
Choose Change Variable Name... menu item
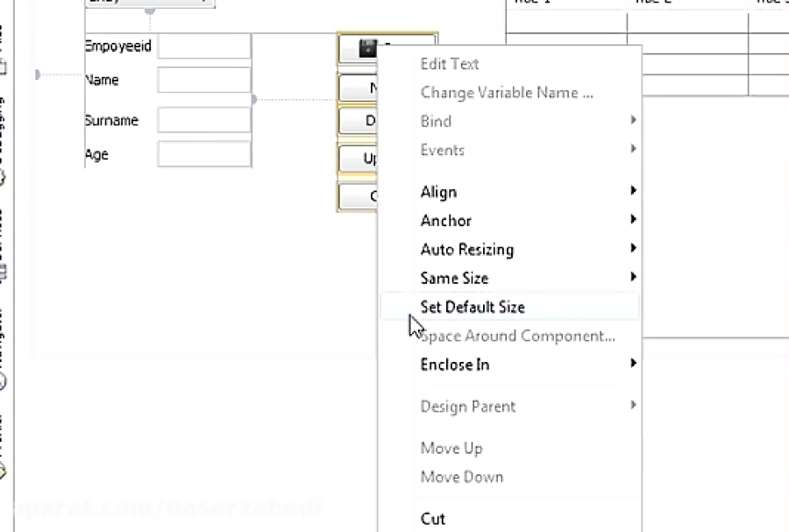point(507,92)
